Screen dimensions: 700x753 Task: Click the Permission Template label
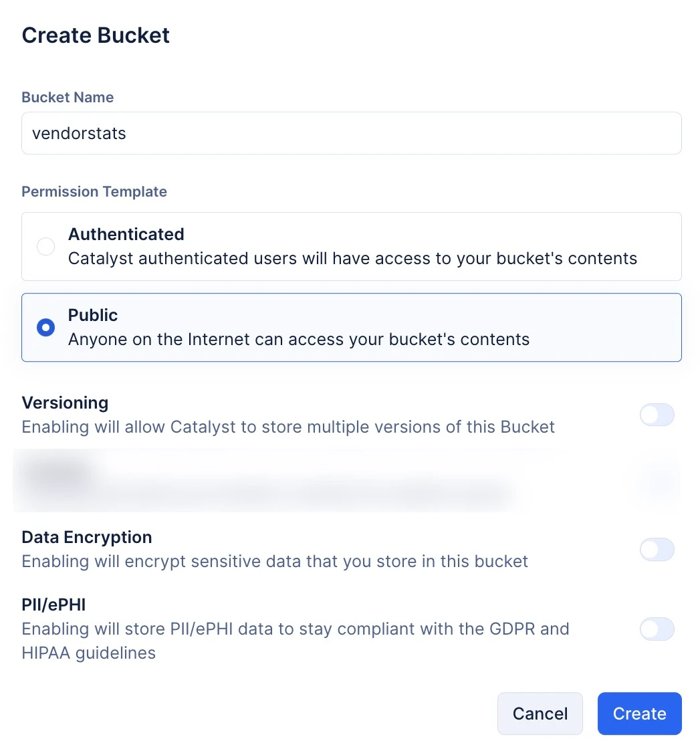[94, 192]
